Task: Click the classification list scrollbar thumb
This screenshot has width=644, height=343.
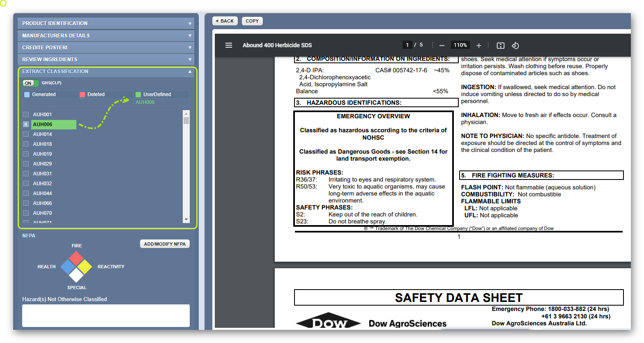Action: pyautogui.click(x=186, y=120)
